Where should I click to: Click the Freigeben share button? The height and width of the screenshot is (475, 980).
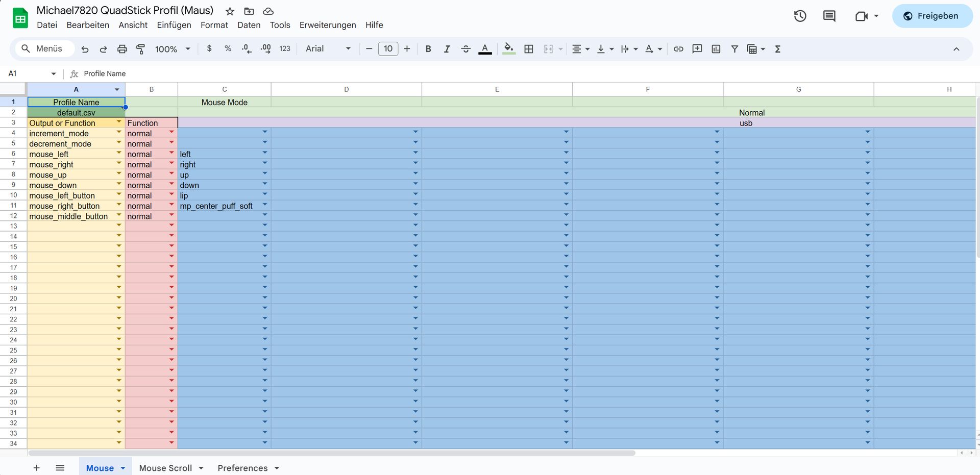pos(932,16)
